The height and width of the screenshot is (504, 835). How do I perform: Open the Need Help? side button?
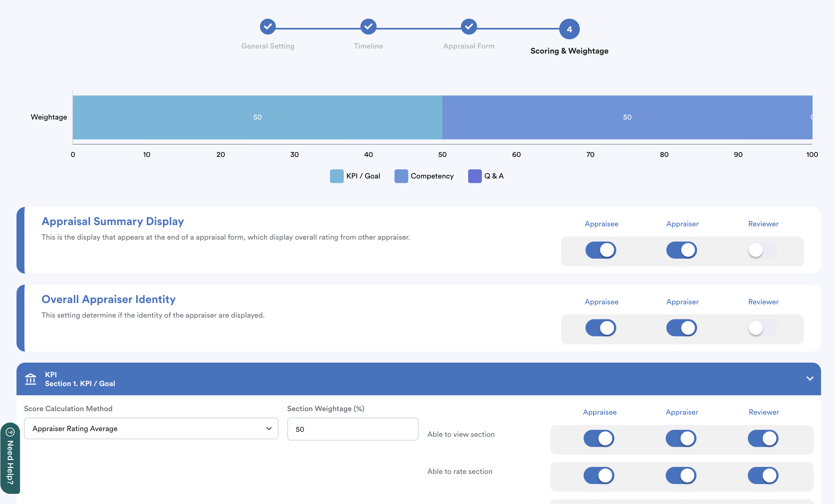point(10,462)
